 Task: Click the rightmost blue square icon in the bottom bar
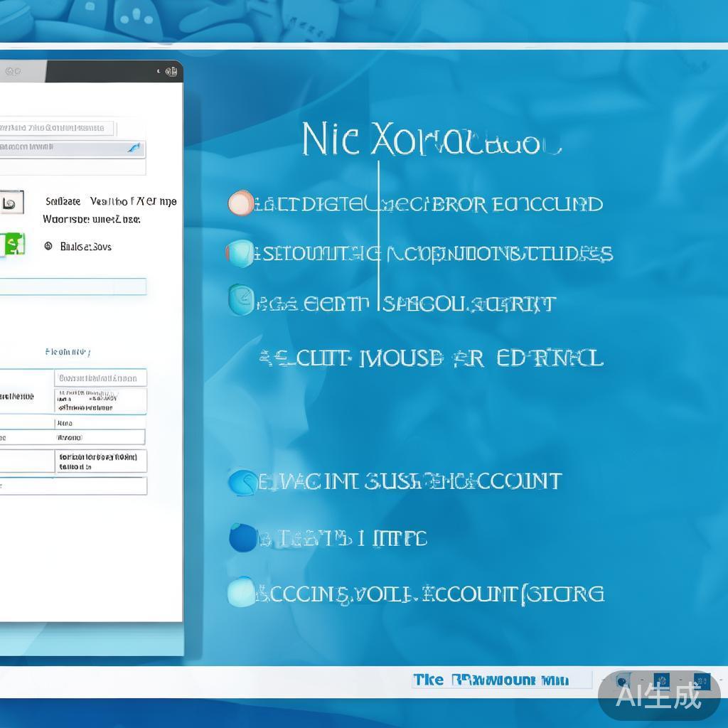(x=701, y=680)
